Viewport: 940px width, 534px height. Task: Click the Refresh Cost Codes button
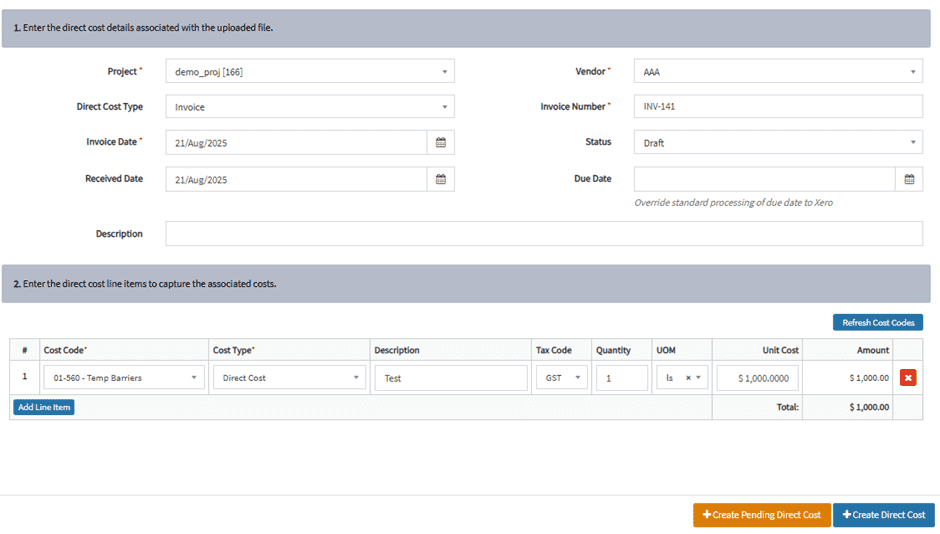click(x=877, y=322)
